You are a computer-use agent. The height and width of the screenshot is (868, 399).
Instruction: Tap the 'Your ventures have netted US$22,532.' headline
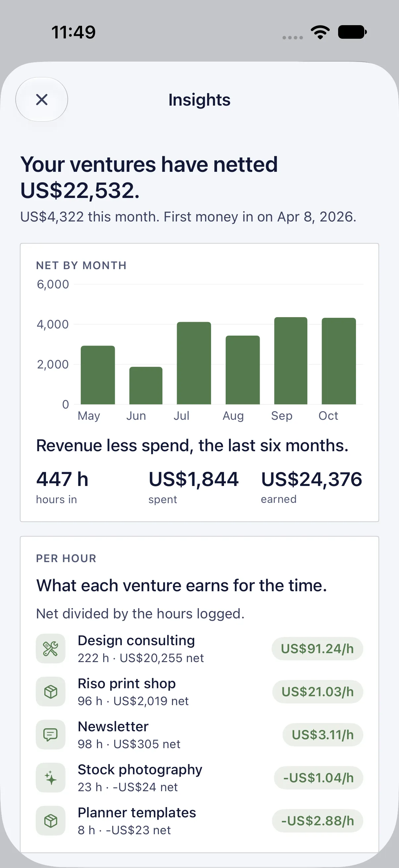149,177
